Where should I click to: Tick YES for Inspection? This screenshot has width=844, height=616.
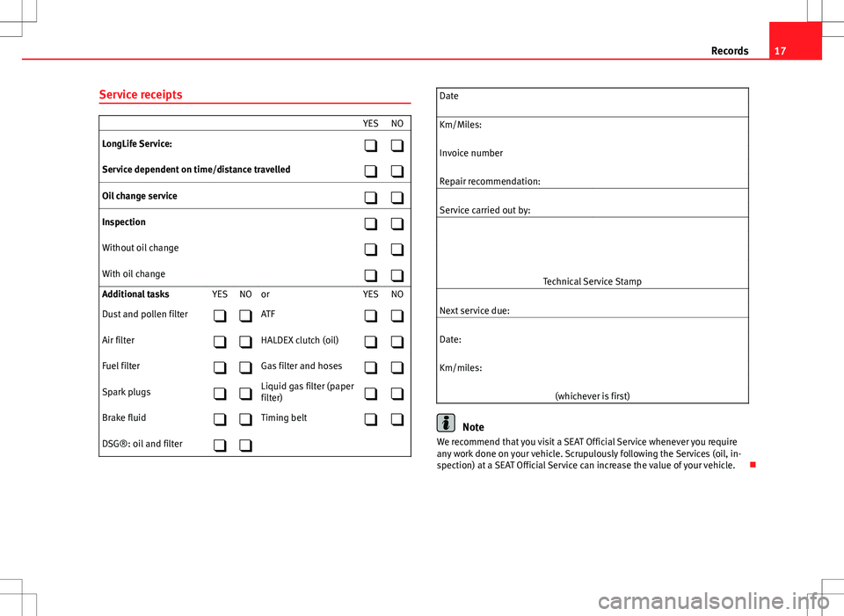pos(372,225)
